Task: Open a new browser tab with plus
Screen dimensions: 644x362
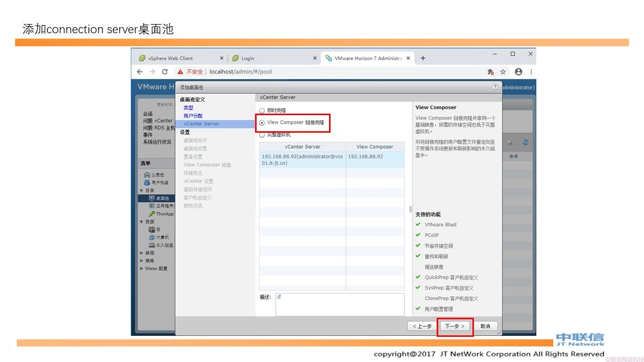Action: (x=423, y=58)
